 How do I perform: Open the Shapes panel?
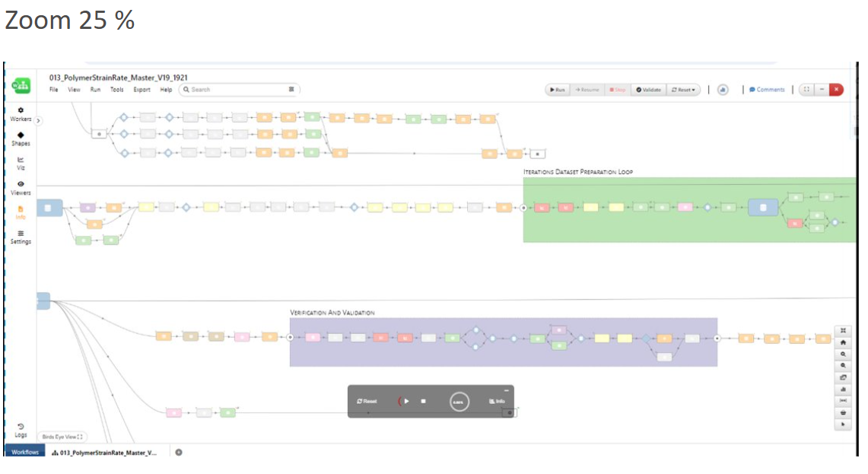coord(21,138)
